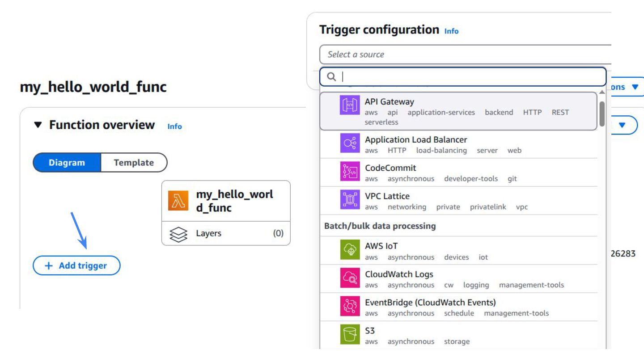Click the Add trigger button

tap(76, 265)
